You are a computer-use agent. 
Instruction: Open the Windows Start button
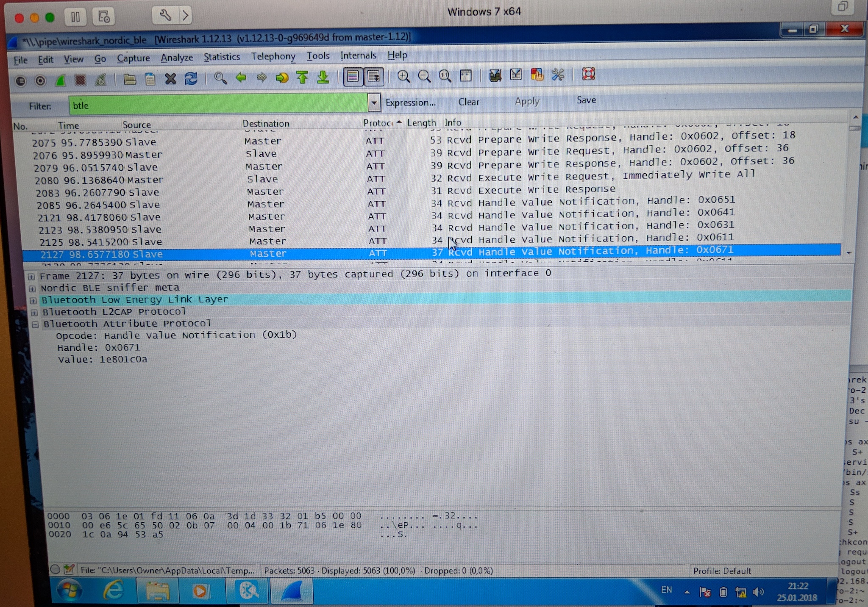pos(70,590)
